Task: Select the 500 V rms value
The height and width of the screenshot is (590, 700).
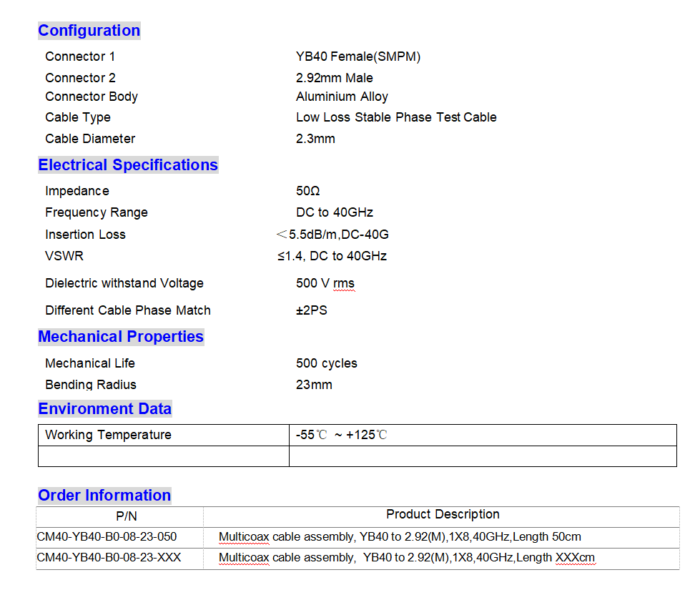Action: 325,283
